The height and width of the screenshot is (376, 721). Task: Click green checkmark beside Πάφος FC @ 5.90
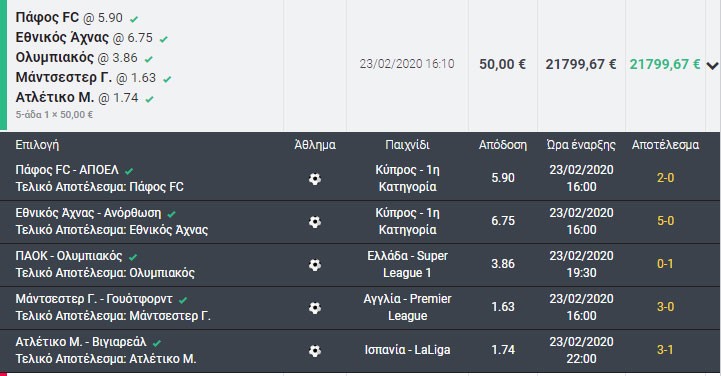coord(134,19)
